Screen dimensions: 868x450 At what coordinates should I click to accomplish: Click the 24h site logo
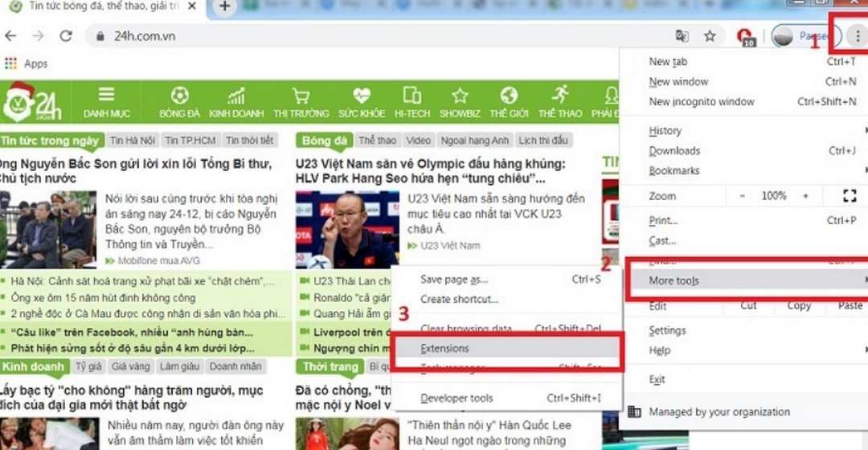[31, 102]
